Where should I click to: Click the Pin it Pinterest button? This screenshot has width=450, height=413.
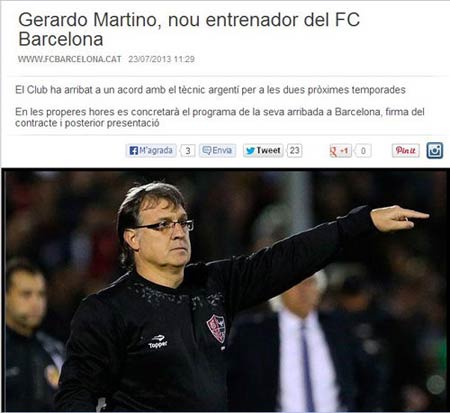point(405,151)
